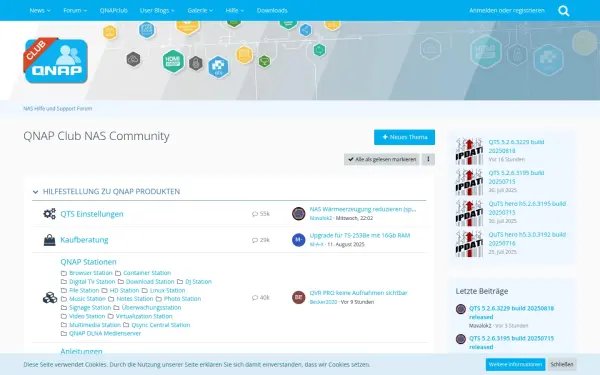The width and height of the screenshot is (600, 375).
Task: Click the QNAP Club logo
Action: [56, 60]
